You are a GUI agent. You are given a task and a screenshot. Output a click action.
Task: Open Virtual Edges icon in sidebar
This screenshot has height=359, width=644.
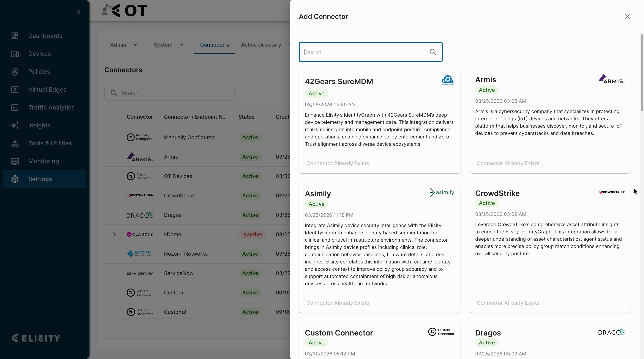pos(15,90)
